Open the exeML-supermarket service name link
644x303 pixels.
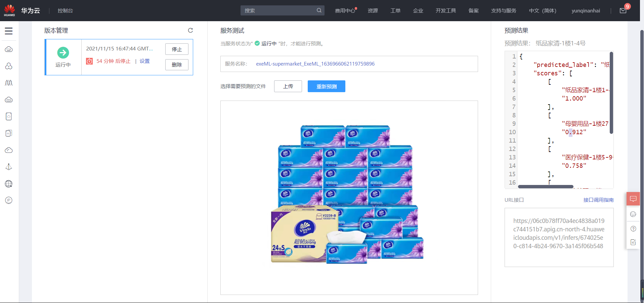pos(315,64)
